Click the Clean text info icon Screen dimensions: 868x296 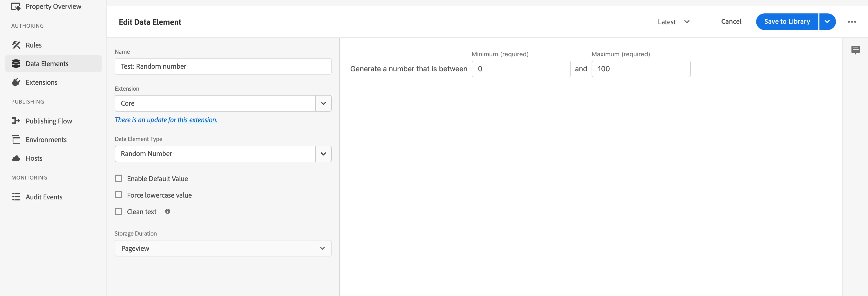(167, 211)
